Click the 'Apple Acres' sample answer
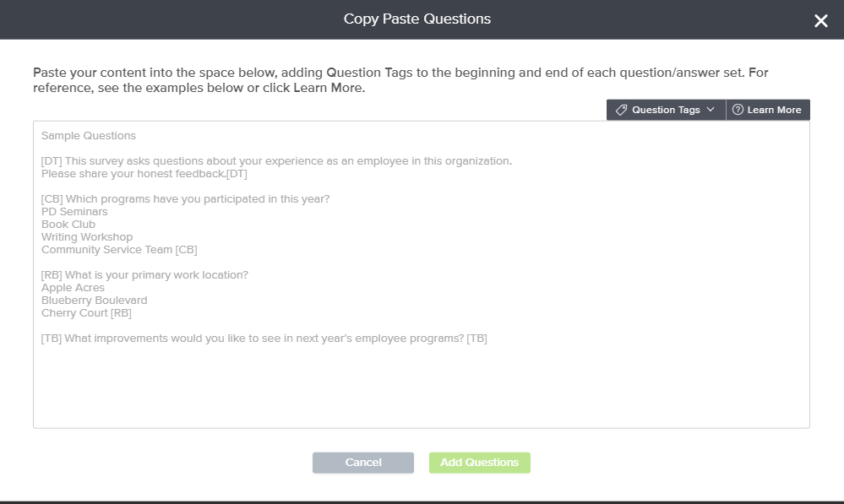844x504 pixels. [x=73, y=288]
